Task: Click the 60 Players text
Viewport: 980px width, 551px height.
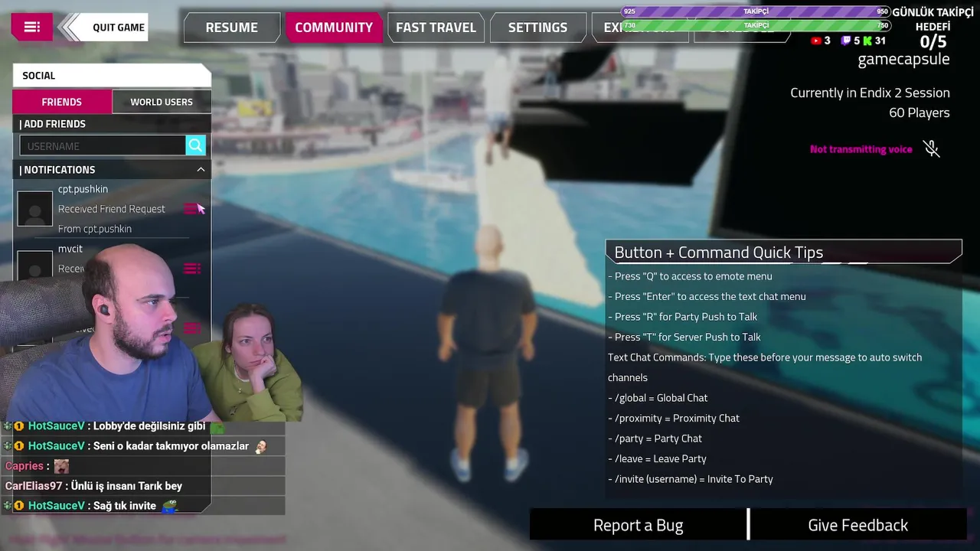Action: 919,112
